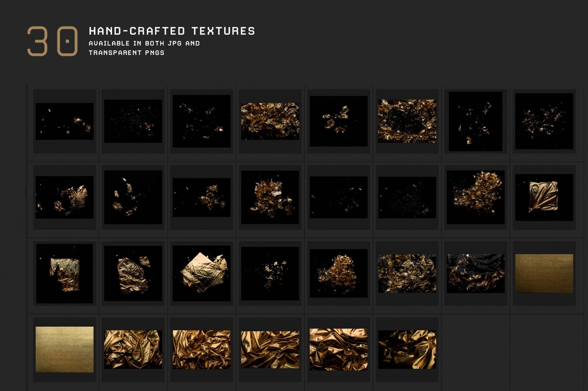Screen dimensions: 588x391
Task: Click the 'HAND-CRAFTED TEXTURES' heading
Action: (171, 31)
